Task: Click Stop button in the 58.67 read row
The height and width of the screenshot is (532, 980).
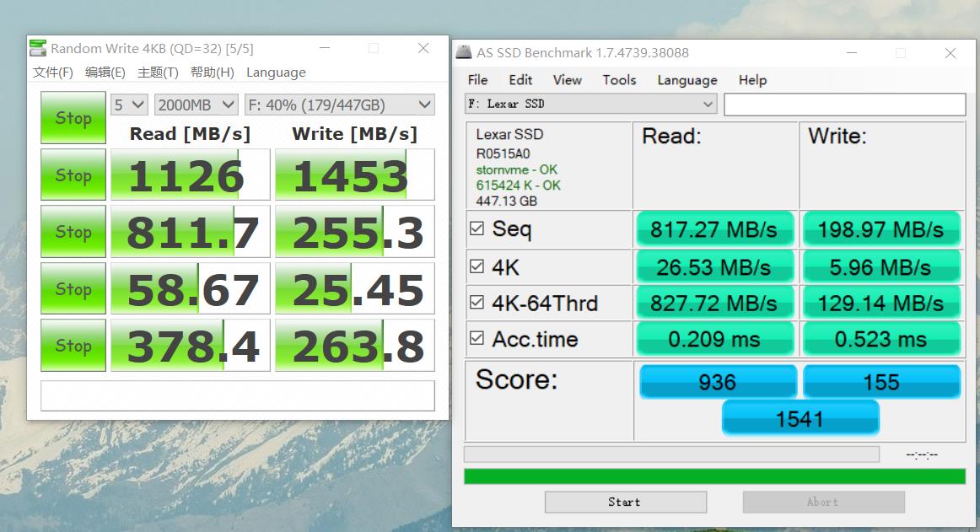Action: [x=73, y=288]
